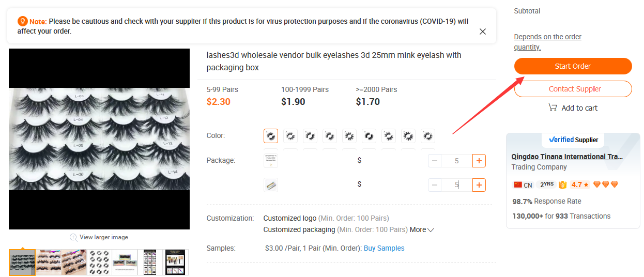Click the second package quantity field

tap(457, 184)
